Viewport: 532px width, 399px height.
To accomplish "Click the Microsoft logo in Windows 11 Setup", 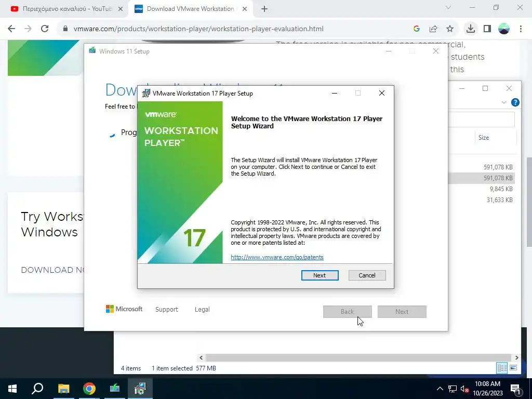I will [124, 309].
